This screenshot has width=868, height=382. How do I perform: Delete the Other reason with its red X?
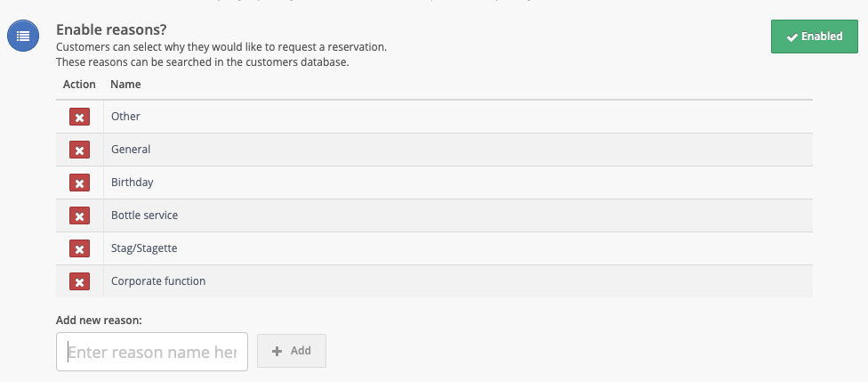click(79, 117)
